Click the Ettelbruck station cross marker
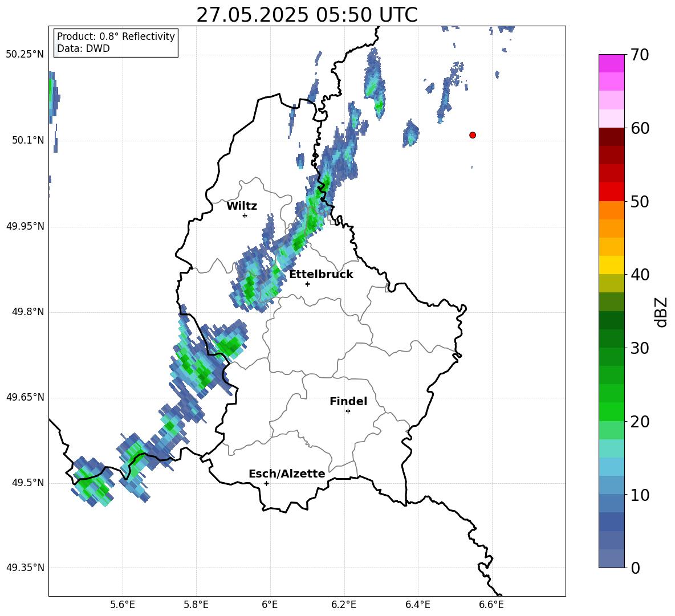The width and height of the screenshot is (675, 616). click(307, 284)
